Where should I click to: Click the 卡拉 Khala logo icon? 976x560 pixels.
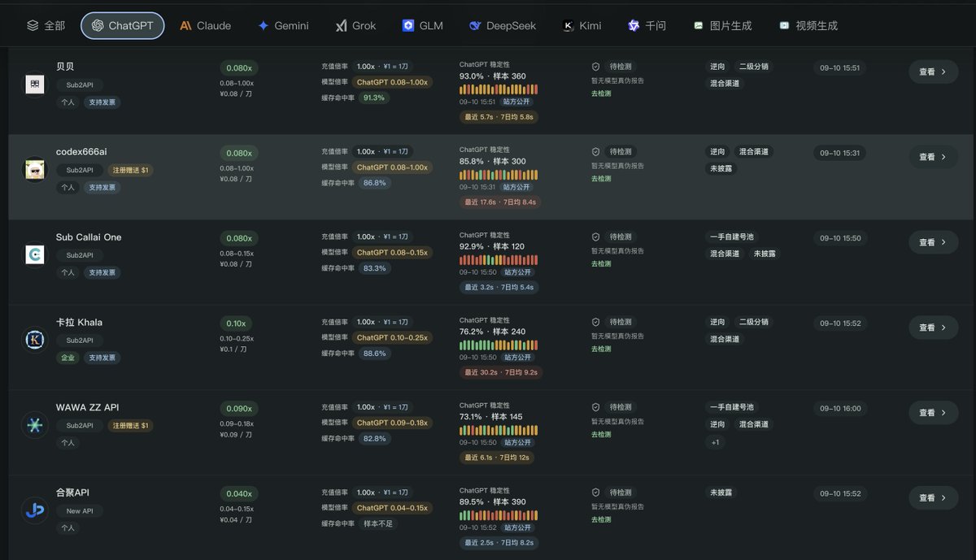click(35, 340)
